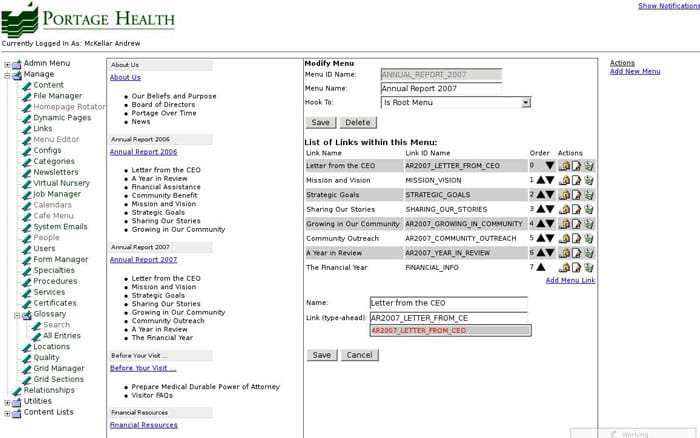
Task: Move Mission and Vision up in order
Action: pos(541,180)
